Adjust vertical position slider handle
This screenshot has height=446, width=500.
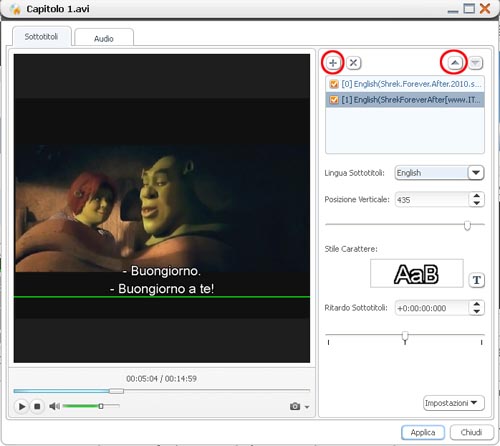(467, 226)
